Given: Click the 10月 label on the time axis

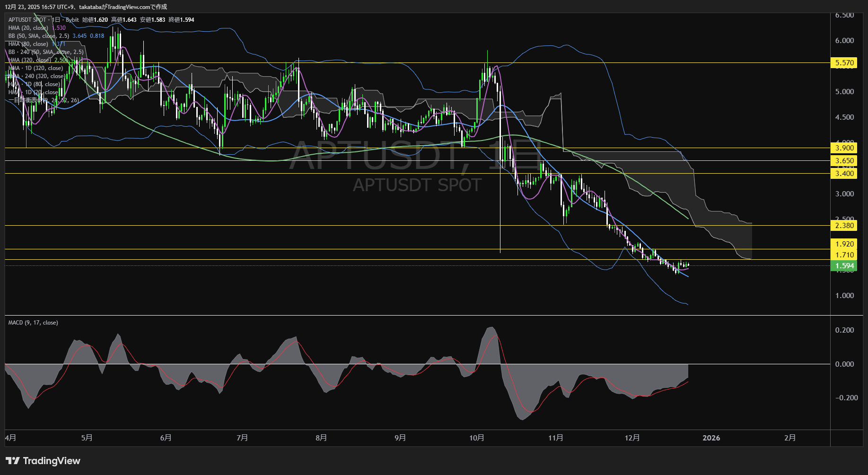Looking at the screenshot, I should click(x=476, y=438).
